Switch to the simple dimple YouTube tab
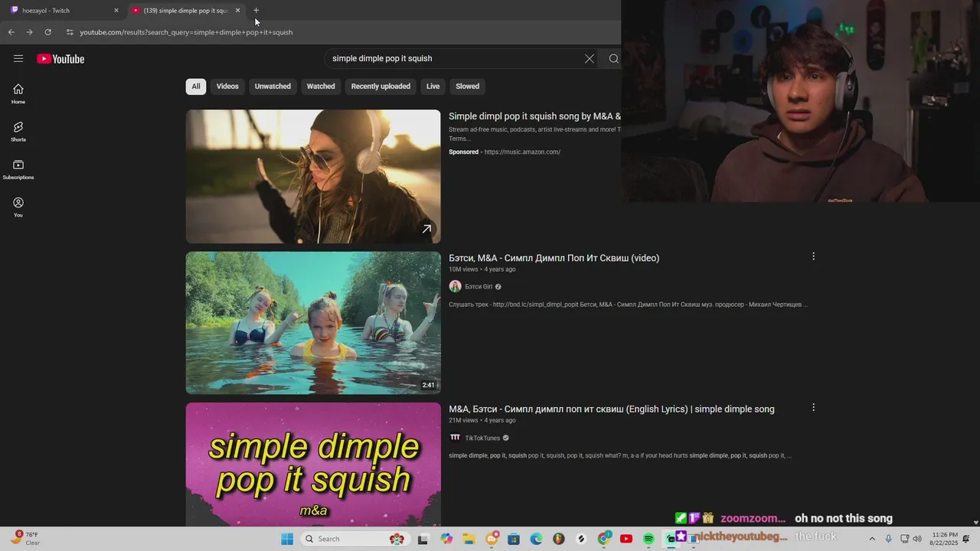This screenshot has width=980, height=551. click(185, 11)
